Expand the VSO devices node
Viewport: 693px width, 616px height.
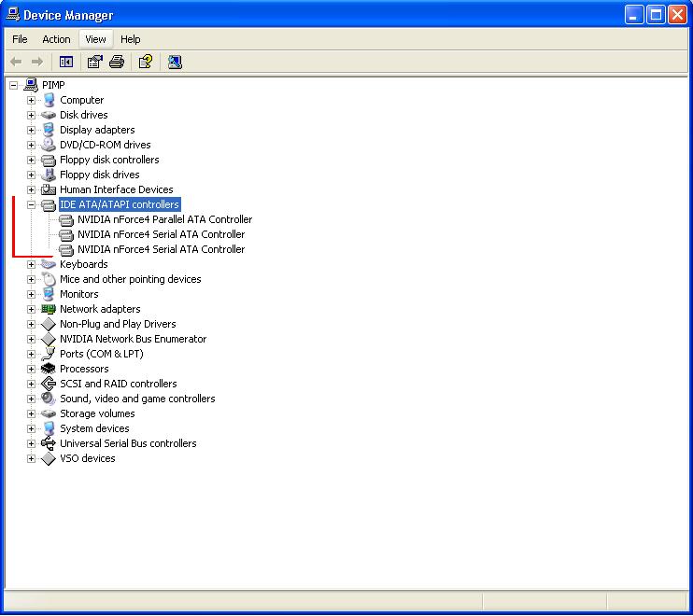pos(31,458)
